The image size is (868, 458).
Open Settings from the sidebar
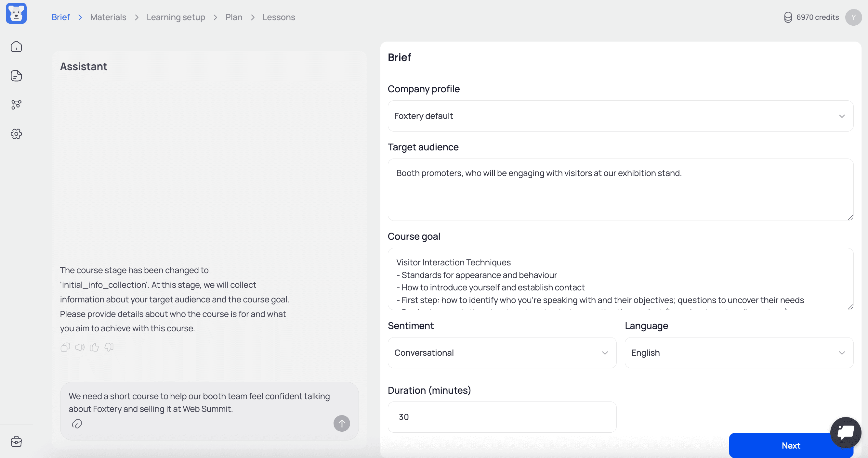point(16,134)
